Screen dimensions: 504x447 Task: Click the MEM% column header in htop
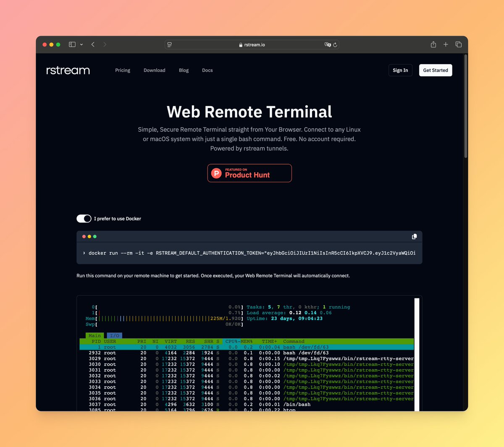click(247, 341)
